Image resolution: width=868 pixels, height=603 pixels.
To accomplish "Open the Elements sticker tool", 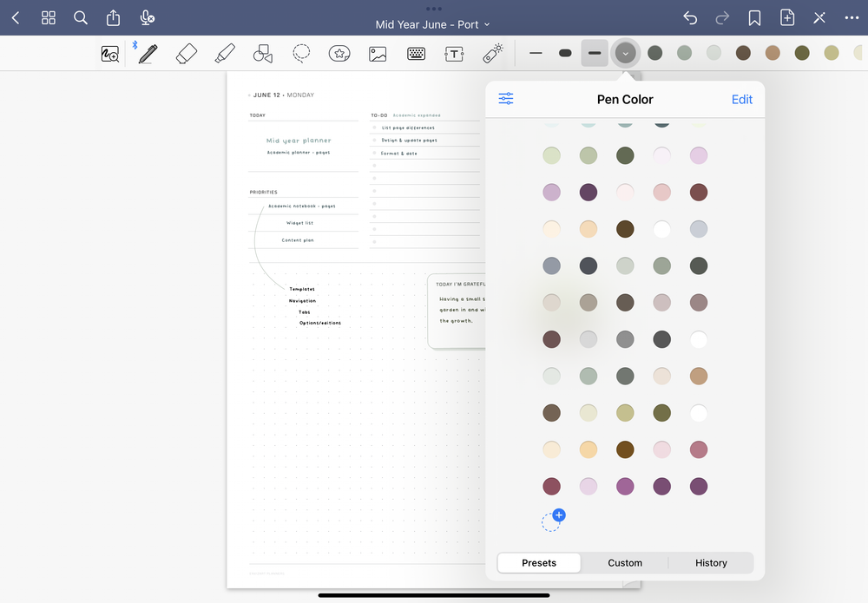I will pos(339,53).
